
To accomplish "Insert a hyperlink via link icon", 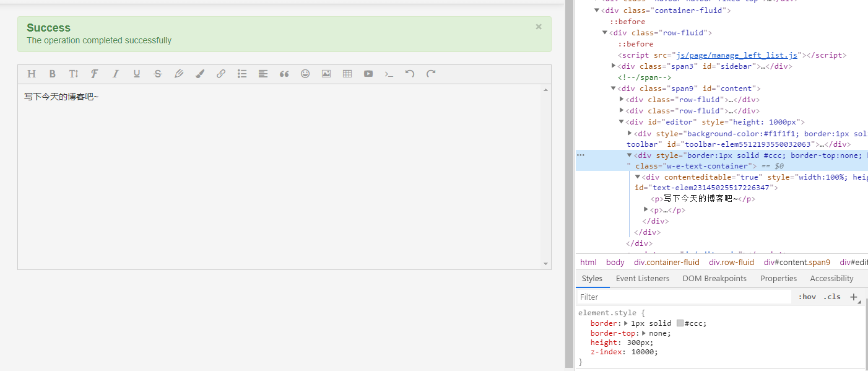I will [x=221, y=74].
